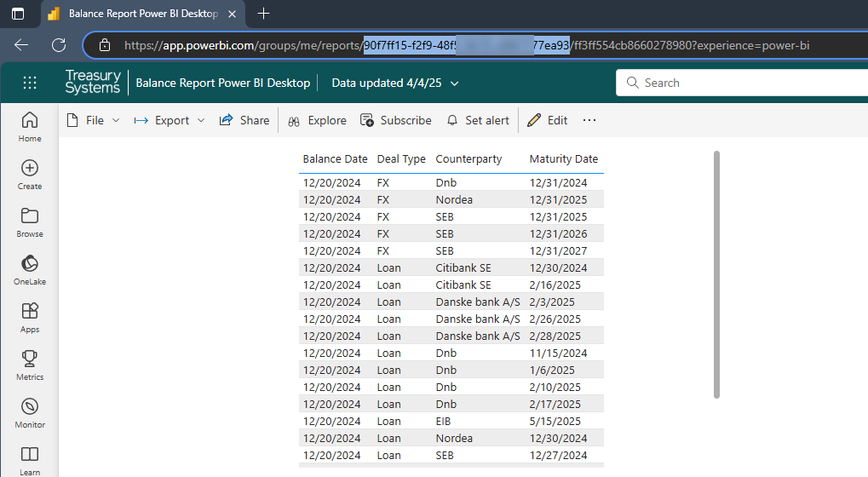Open the Create section
The image size is (868, 477).
point(29,175)
